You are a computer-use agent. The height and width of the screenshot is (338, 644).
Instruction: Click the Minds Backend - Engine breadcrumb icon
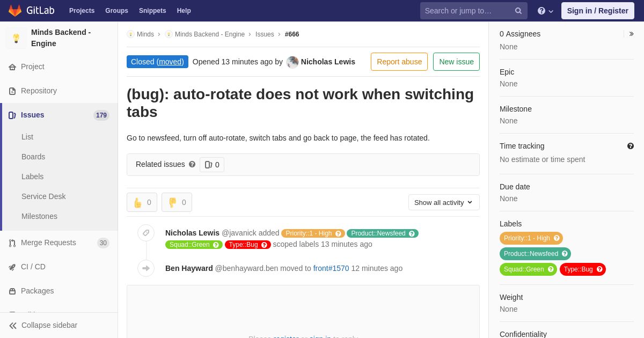pos(169,34)
